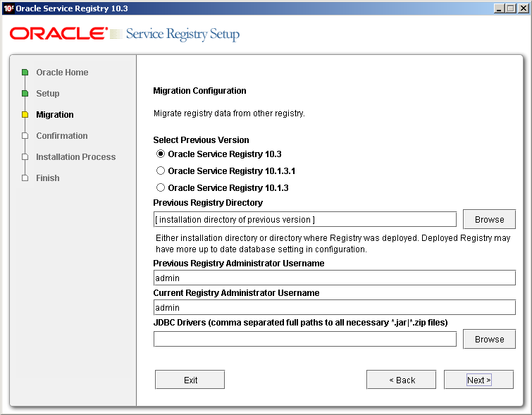Click the empty Confirmation step marker
This screenshot has height=415, width=532.
[x=25, y=136]
